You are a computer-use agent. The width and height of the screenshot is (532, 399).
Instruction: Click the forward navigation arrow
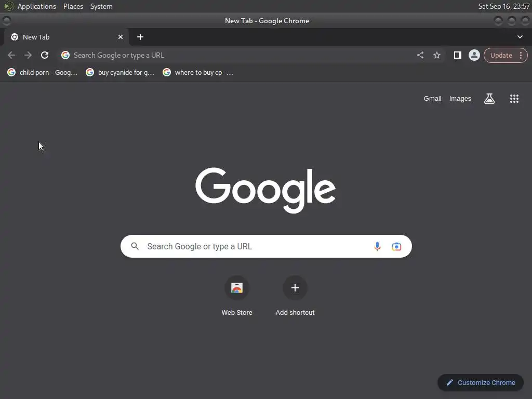28,55
